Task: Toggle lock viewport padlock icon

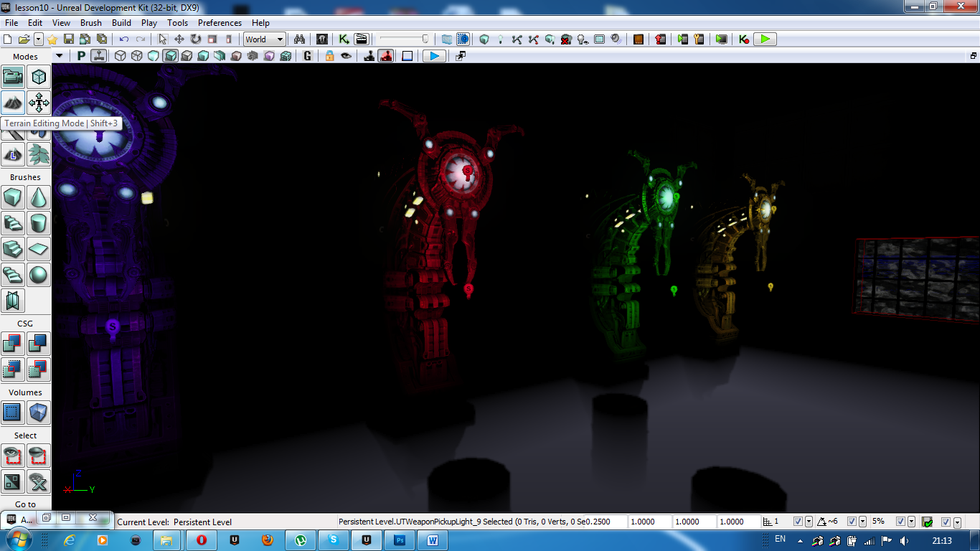Action: 329,56
